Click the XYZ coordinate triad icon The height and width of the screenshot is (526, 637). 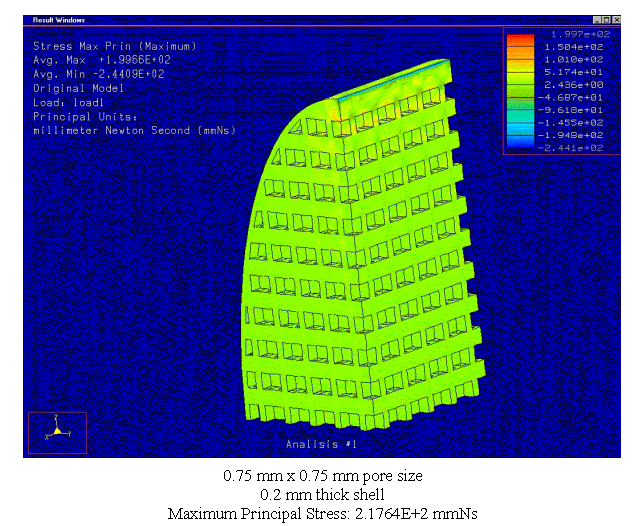tap(57, 431)
